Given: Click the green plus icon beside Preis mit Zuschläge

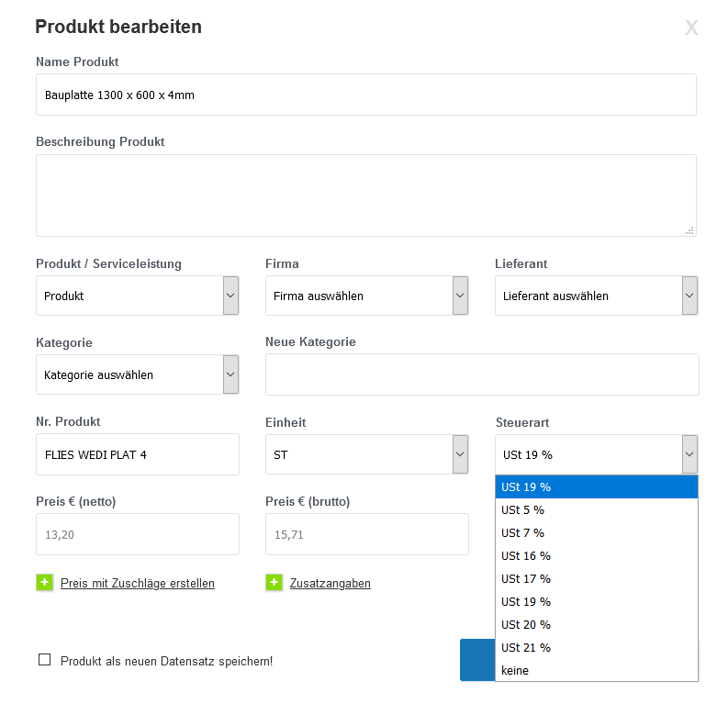Looking at the screenshot, I should click(x=45, y=582).
